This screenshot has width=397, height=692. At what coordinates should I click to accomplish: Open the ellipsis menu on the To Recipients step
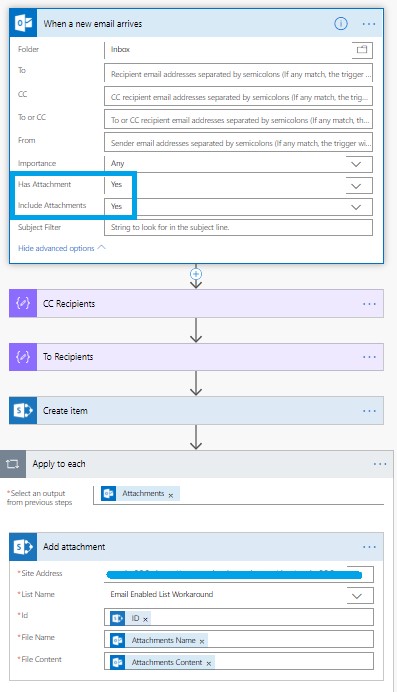(x=369, y=357)
